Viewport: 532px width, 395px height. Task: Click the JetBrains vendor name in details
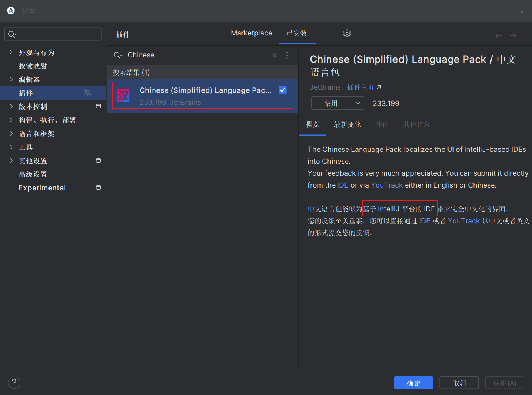325,87
